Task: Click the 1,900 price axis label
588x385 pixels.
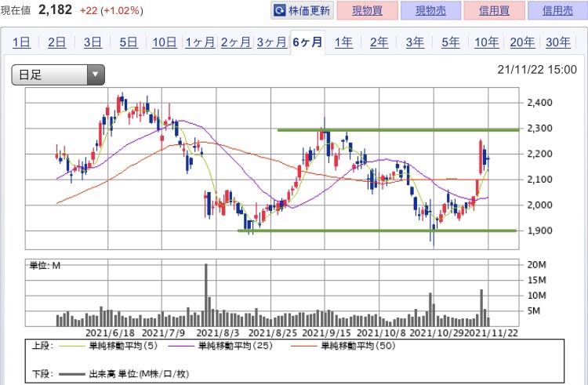Action: (x=540, y=231)
